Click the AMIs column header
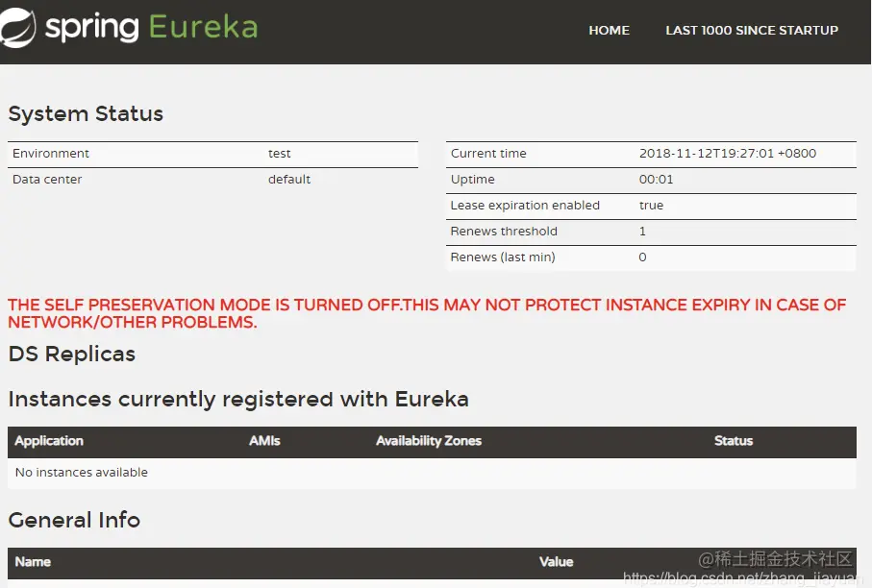872x588 pixels. pos(264,441)
